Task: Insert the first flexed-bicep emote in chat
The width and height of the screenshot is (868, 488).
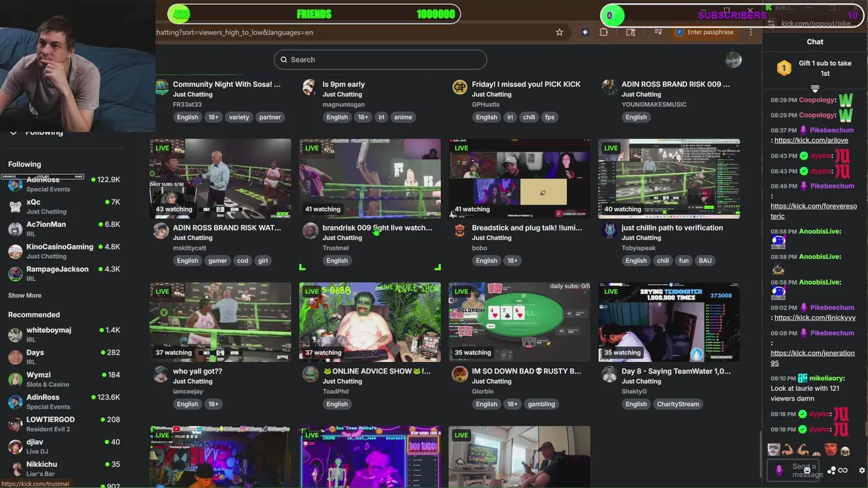Action: coord(788,450)
